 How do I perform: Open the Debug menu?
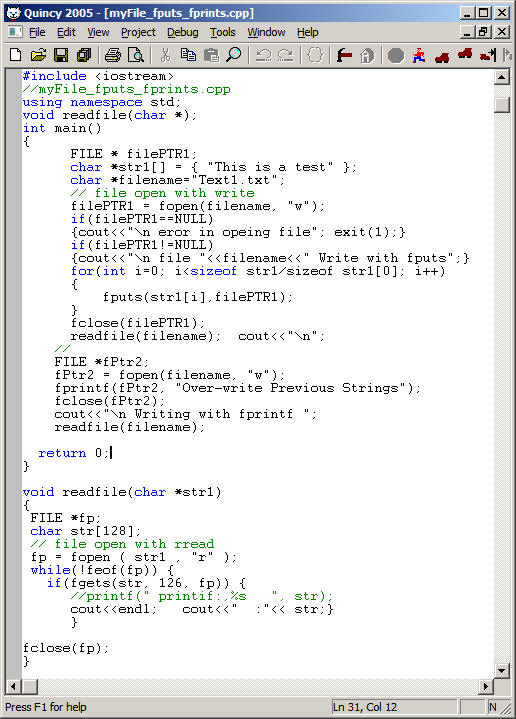tap(183, 33)
